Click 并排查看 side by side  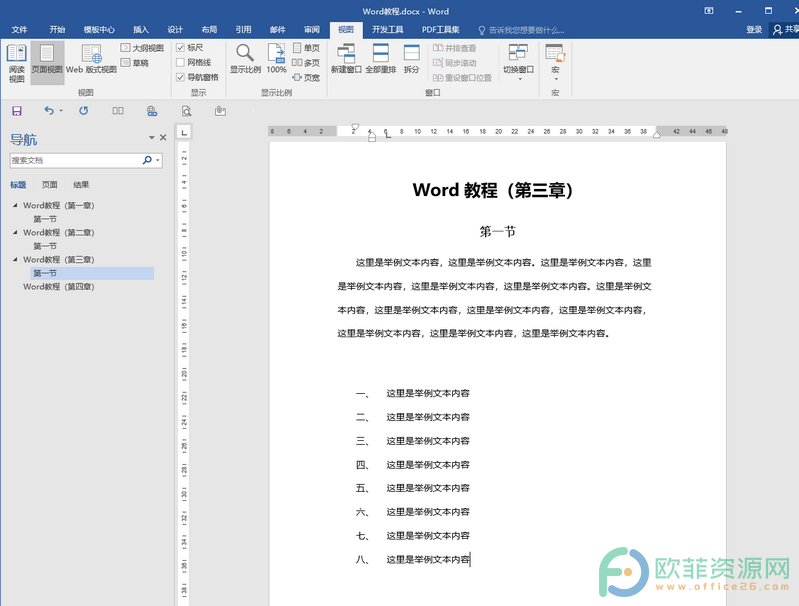(x=455, y=48)
